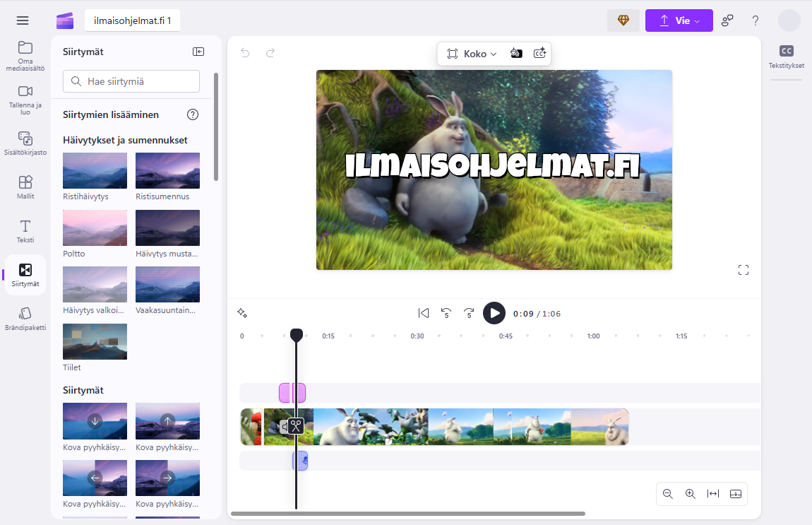Click project title ilmaisohjelmat.fi 1

point(132,20)
